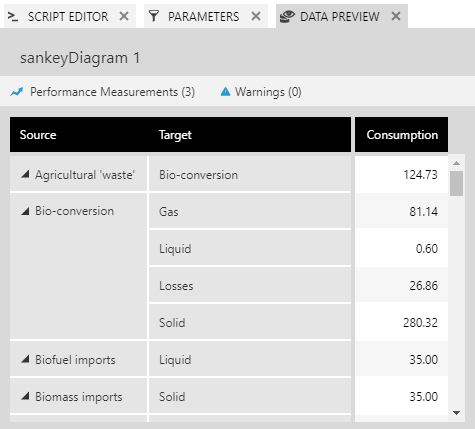Select Liquid target under Bio-conversion
Screen dimensions: 475x429
tap(250, 248)
